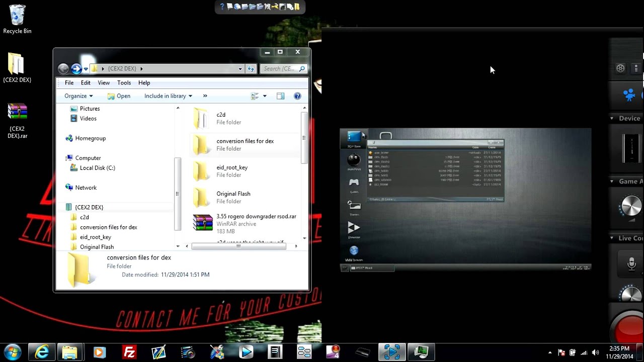This screenshot has width=644, height=362.
Task: Collapse the Live Commentary section
Action: click(612, 238)
